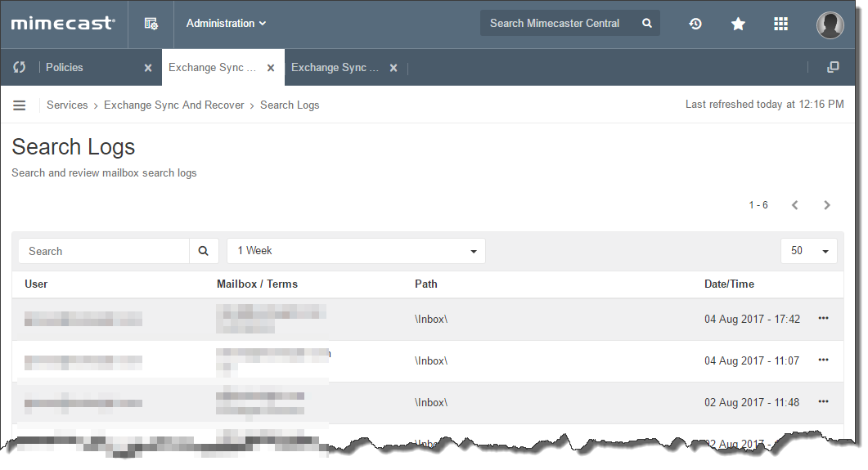Go to previous page of results
Viewport: 868px width, 470px height.
(795, 205)
